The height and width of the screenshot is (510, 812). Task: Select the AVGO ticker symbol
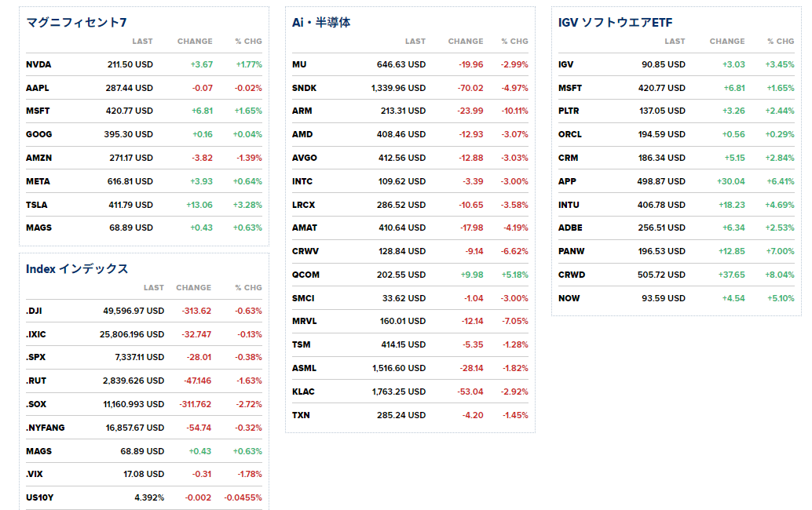click(x=305, y=158)
